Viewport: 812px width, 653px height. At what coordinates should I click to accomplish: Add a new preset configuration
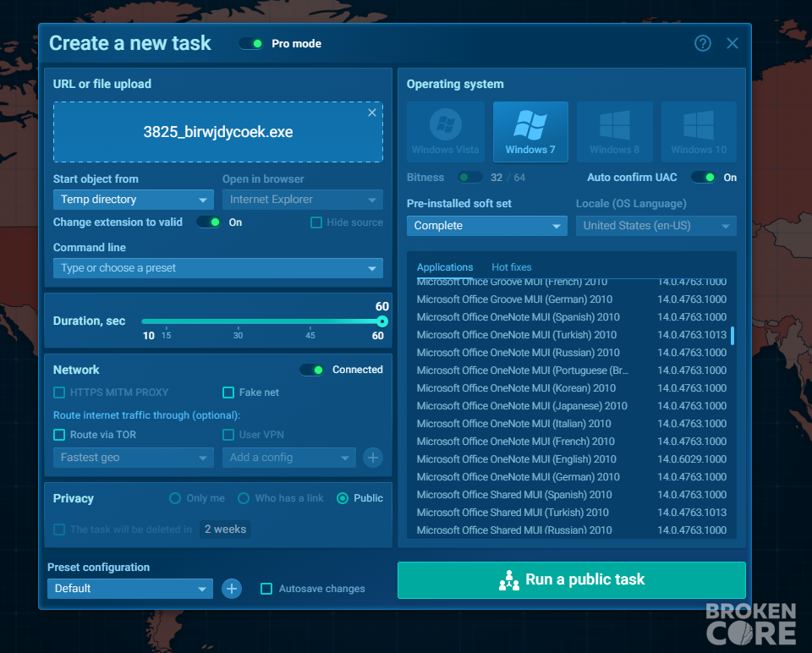coord(232,589)
